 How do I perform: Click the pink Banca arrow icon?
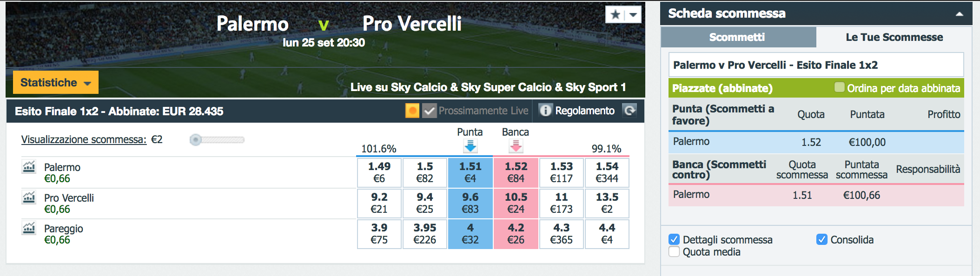click(516, 146)
